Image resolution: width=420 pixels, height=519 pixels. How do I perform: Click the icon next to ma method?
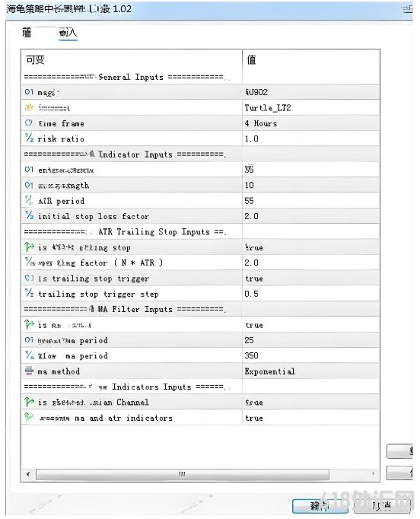(29, 371)
